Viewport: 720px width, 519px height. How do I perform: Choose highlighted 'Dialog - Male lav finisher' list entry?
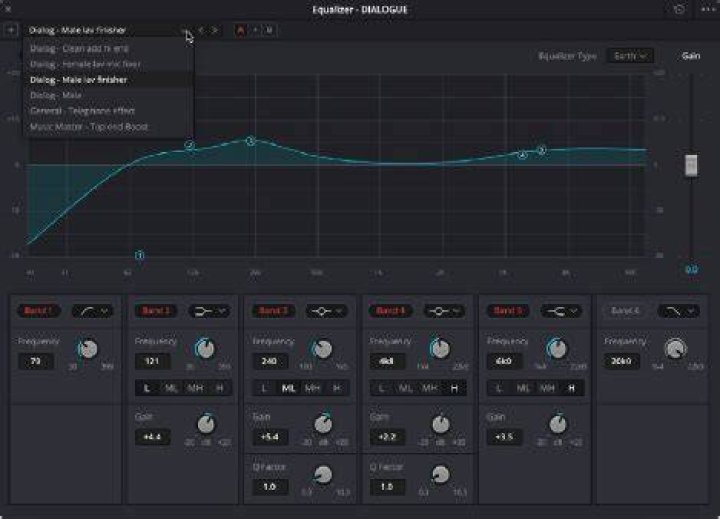(107, 79)
